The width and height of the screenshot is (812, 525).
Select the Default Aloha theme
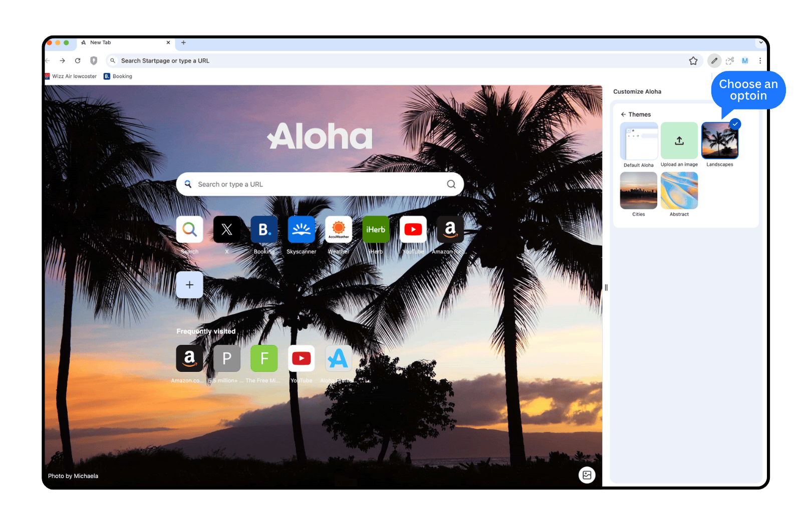[639, 141]
